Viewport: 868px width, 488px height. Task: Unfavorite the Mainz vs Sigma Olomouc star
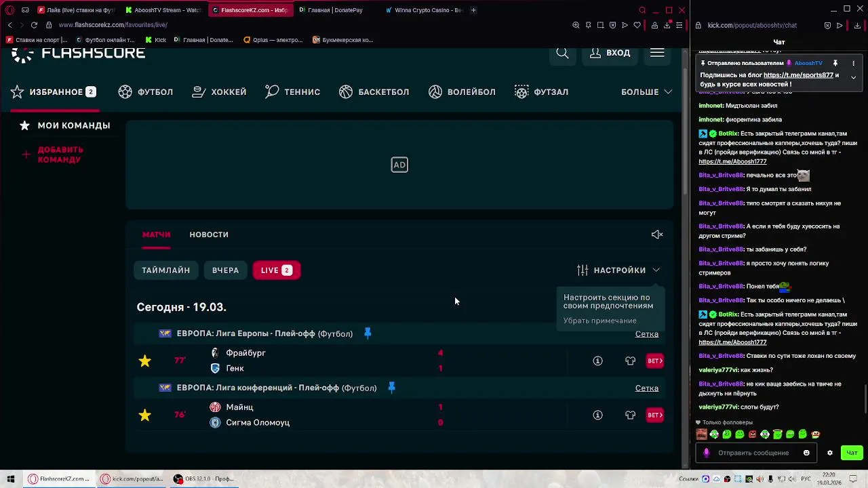[x=145, y=415]
